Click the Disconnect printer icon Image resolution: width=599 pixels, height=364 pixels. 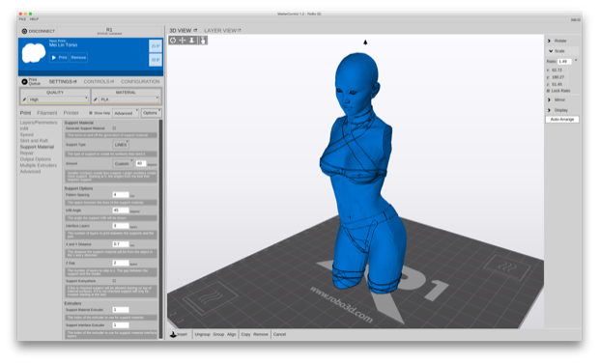(24, 31)
